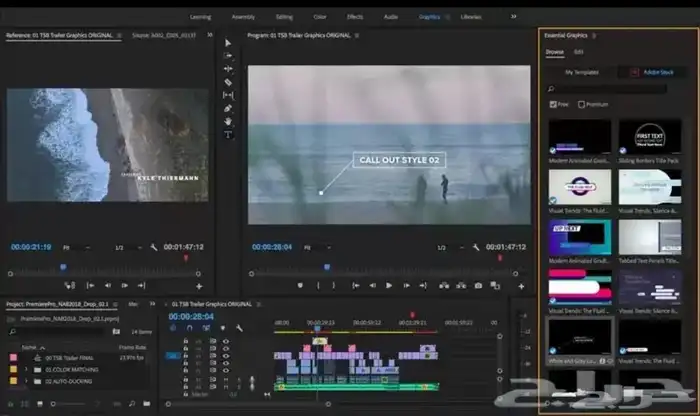The width and height of the screenshot is (700, 416).
Task: Open the Browse tab in Essential Graphics
Action: (554, 52)
